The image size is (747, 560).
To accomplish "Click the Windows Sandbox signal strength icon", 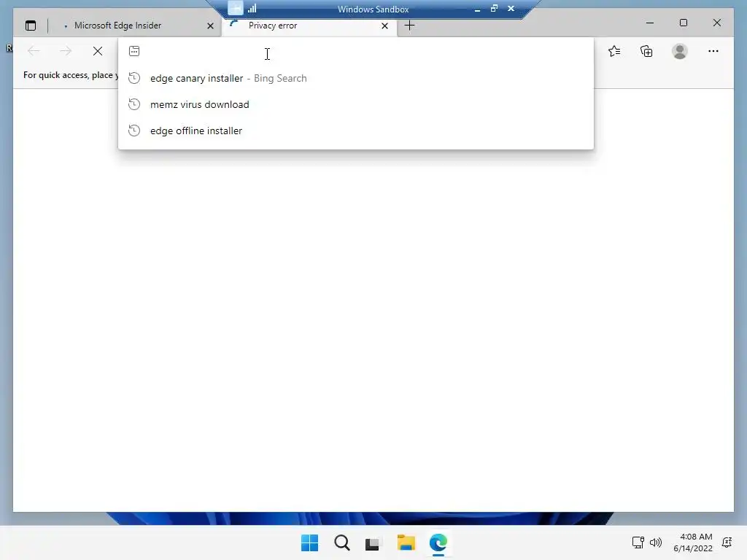I will click(252, 9).
